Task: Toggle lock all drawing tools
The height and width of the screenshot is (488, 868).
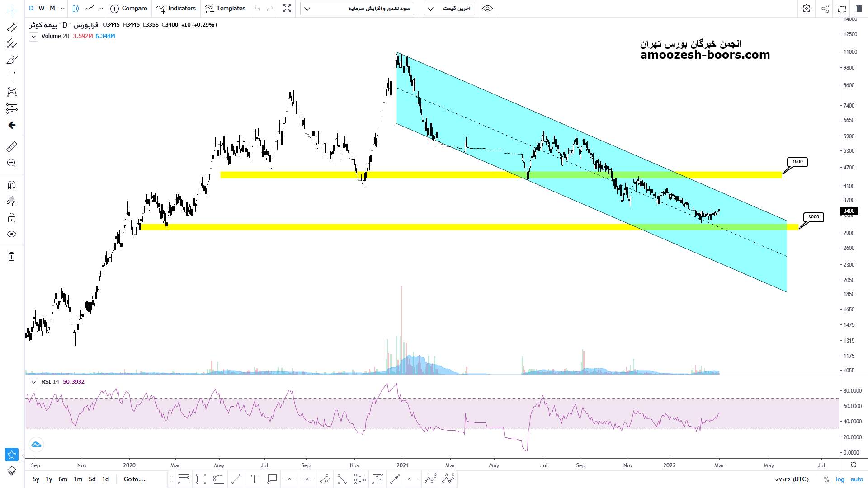Action: click(12, 218)
